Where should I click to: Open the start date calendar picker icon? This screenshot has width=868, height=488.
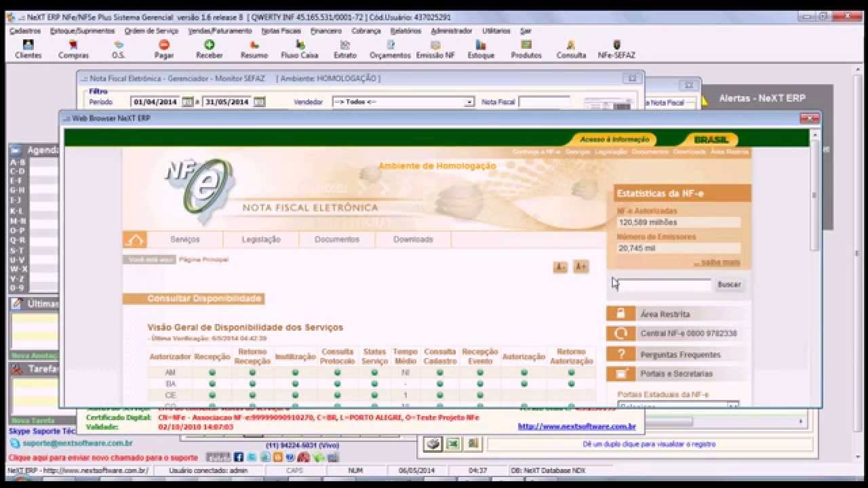coord(188,102)
